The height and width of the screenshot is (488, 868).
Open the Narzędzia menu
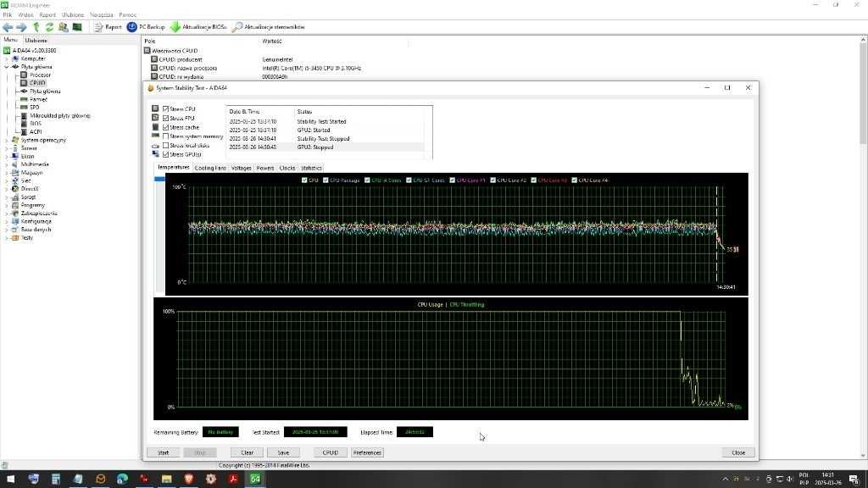click(x=102, y=15)
